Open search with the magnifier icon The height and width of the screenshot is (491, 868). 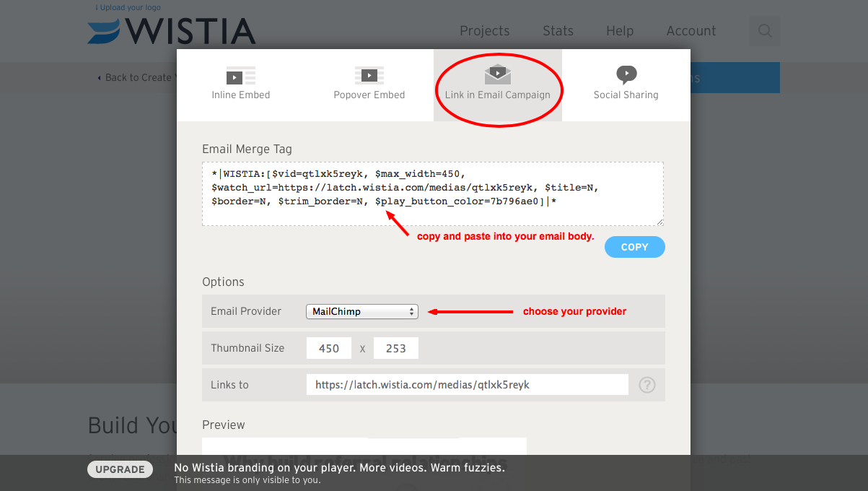pyautogui.click(x=765, y=31)
